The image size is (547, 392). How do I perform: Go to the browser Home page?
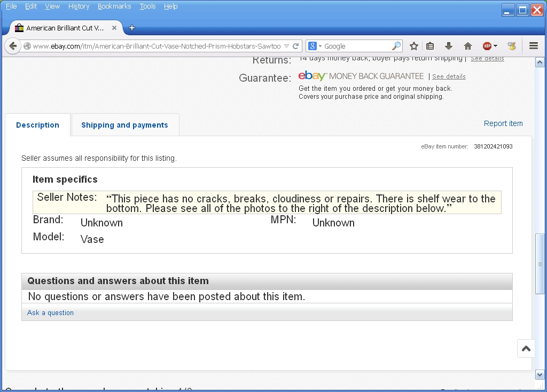pos(468,46)
